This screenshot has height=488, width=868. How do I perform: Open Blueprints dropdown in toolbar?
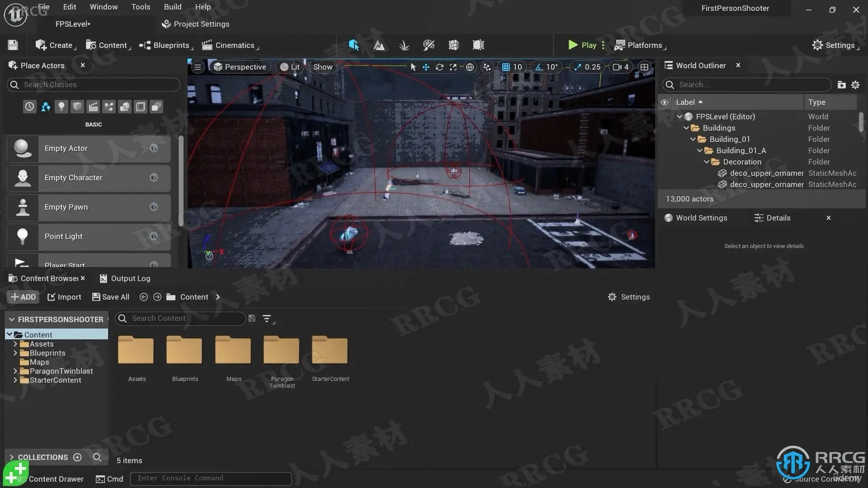point(166,45)
